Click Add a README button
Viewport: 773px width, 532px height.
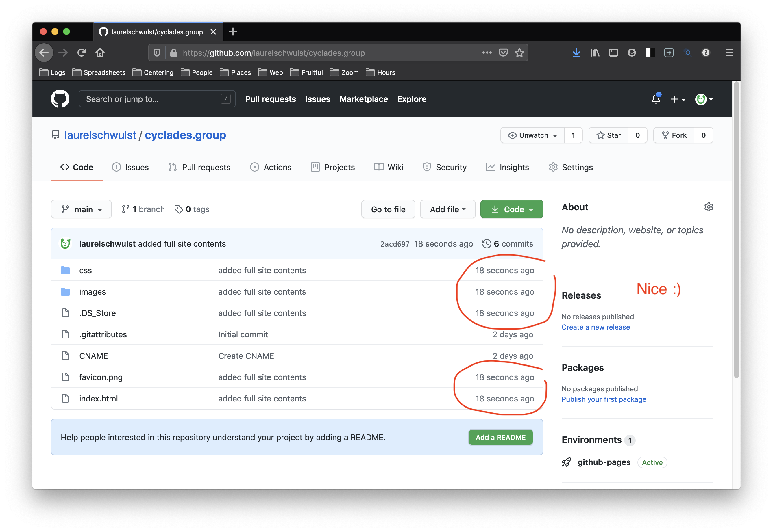click(500, 437)
